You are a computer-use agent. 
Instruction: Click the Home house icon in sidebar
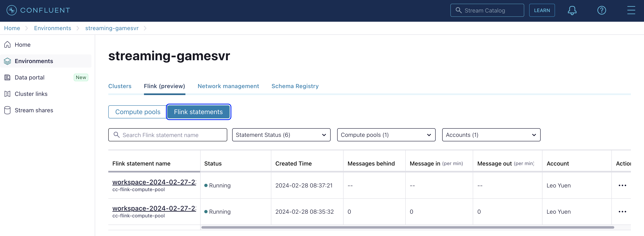(8, 45)
